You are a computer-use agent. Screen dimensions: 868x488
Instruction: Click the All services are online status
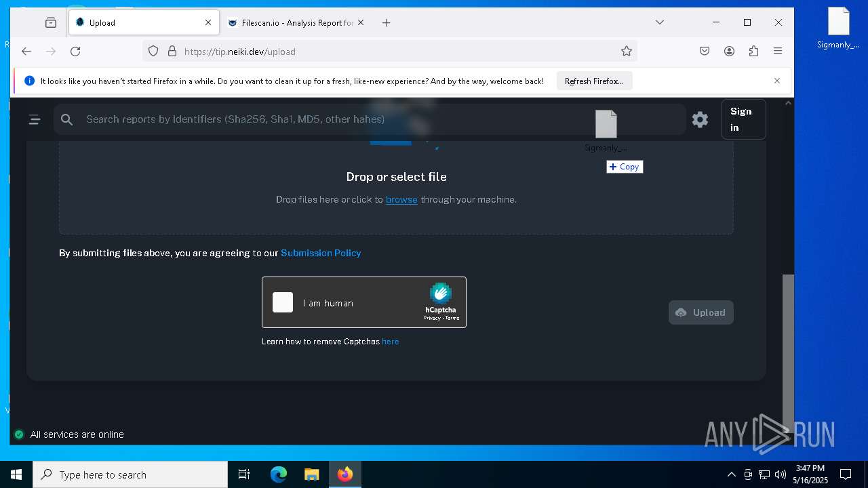(x=77, y=434)
